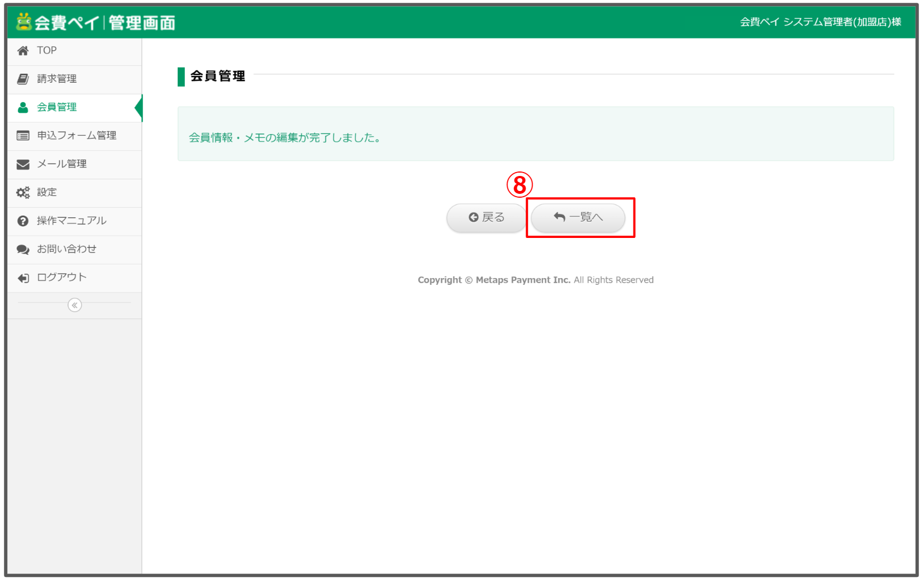
Task: Click the speech bubbles icon for お問い合わせ
Action: pos(23,250)
